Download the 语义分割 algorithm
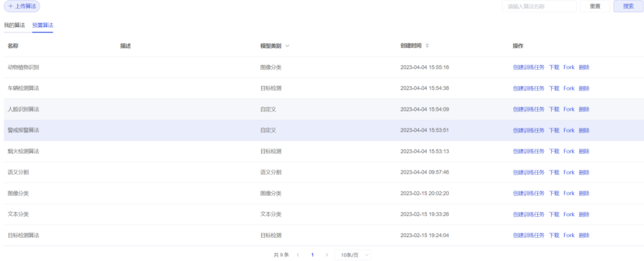This screenshot has width=644, height=261. (554, 172)
